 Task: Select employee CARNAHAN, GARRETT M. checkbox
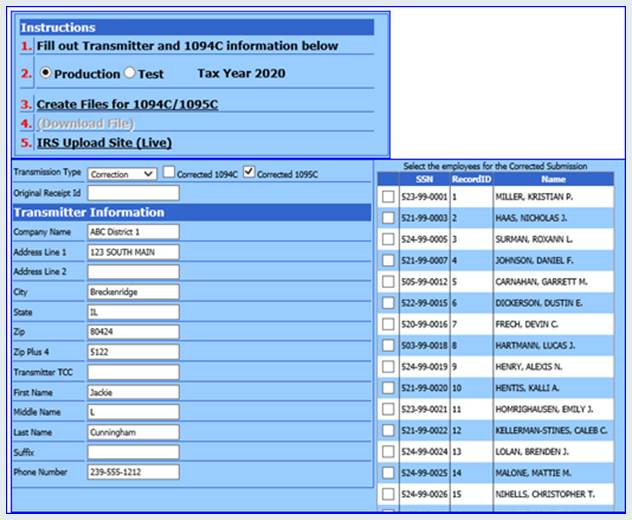388,282
